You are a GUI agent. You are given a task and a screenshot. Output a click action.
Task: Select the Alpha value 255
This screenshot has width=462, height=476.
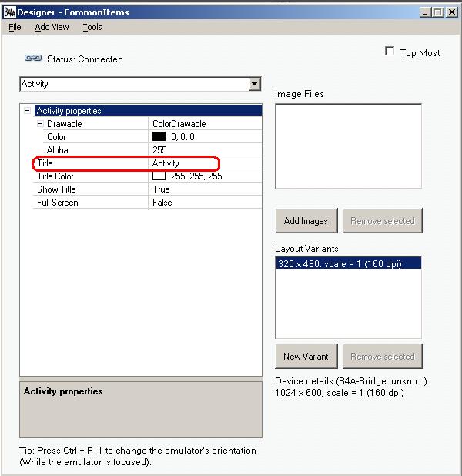(159, 150)
